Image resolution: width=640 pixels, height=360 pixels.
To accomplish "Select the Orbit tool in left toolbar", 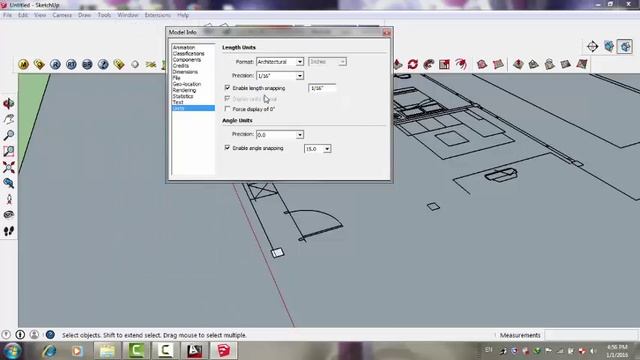I will 9,104.
